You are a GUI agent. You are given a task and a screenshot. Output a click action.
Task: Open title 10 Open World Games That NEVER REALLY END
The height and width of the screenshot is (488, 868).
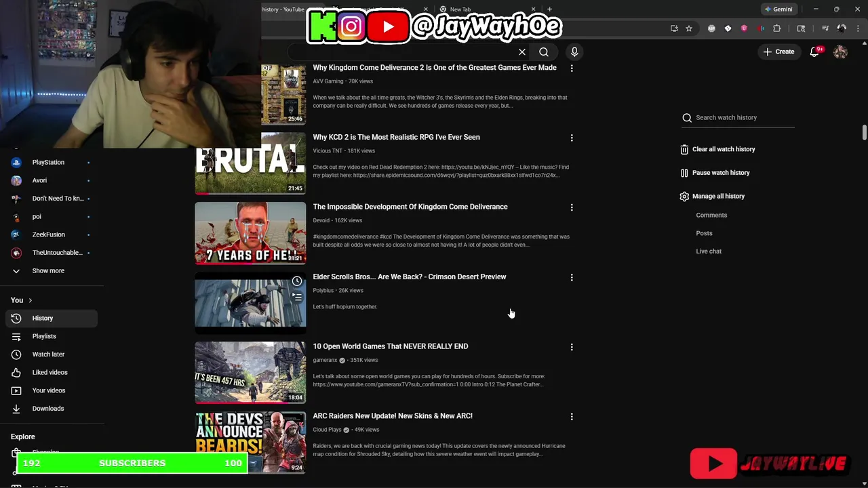tap(391, 346)
